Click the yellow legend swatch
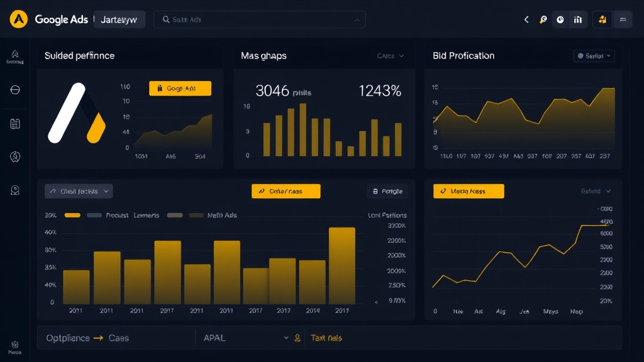The image size is (644, 362). (72, 215)
